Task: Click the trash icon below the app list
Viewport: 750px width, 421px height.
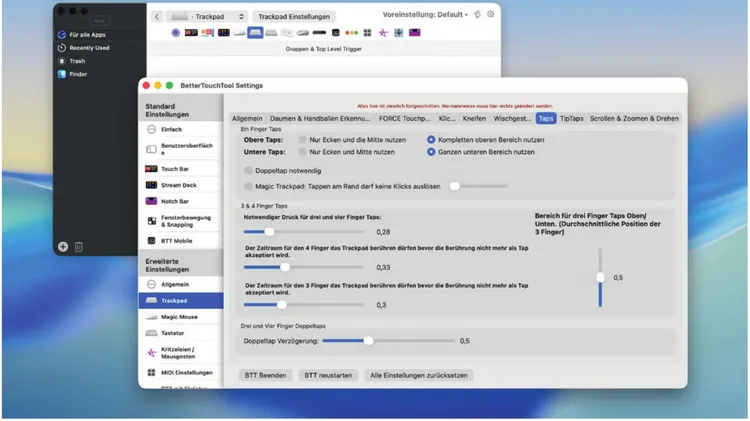Action: [79, 246]
